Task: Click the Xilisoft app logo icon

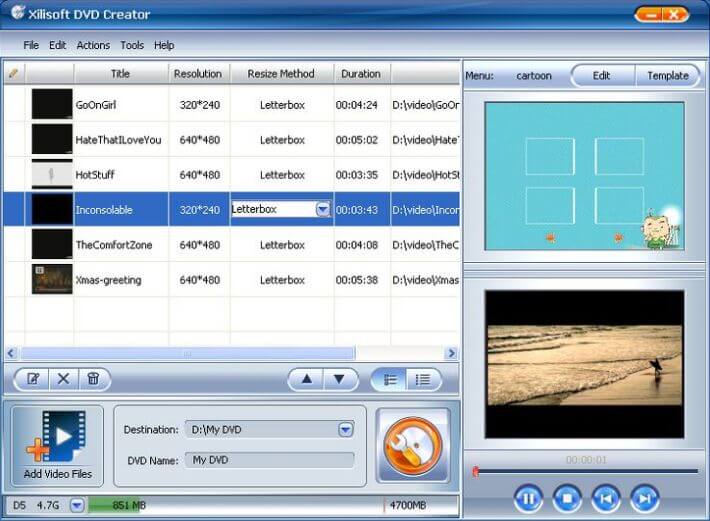Action: click(17, 12)
